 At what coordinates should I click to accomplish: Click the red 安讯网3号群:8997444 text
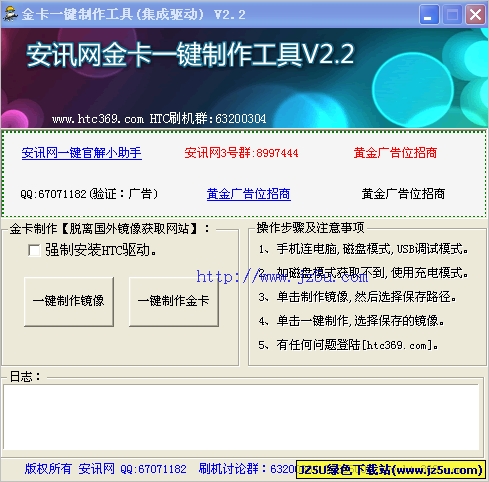tap(241, 153)
